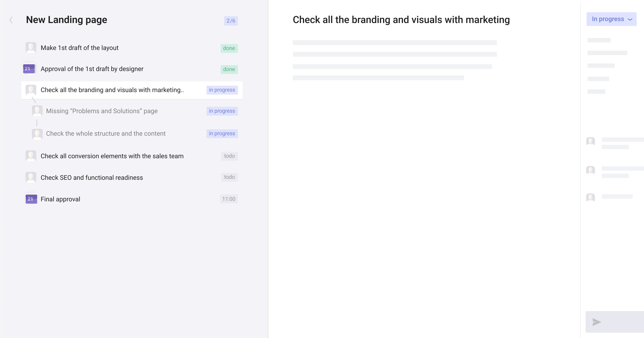Click avatar beside Check all the branding task
Viewport: 644px width, 338px height.
31,90
